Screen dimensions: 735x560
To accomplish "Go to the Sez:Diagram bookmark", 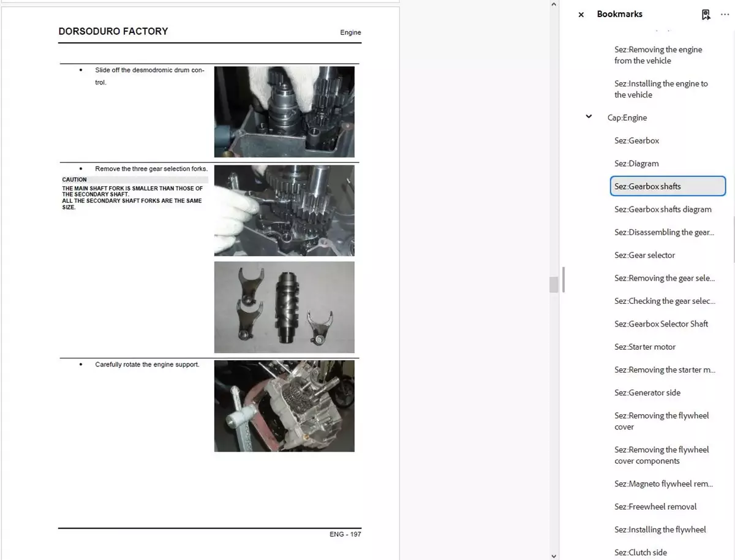I will 636,164.
